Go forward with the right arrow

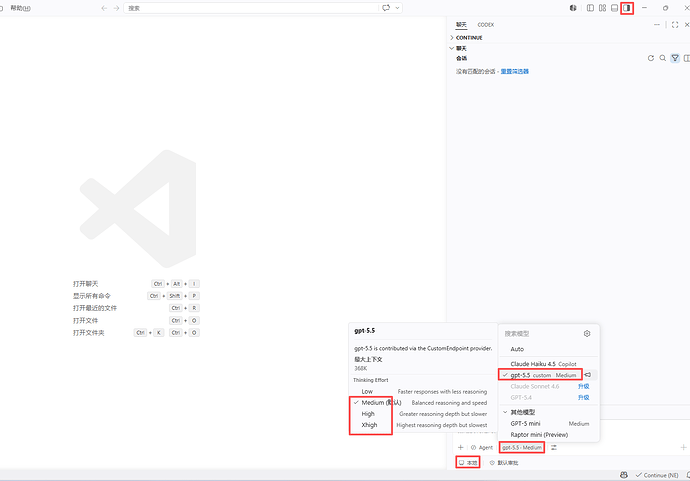point(116,8)
